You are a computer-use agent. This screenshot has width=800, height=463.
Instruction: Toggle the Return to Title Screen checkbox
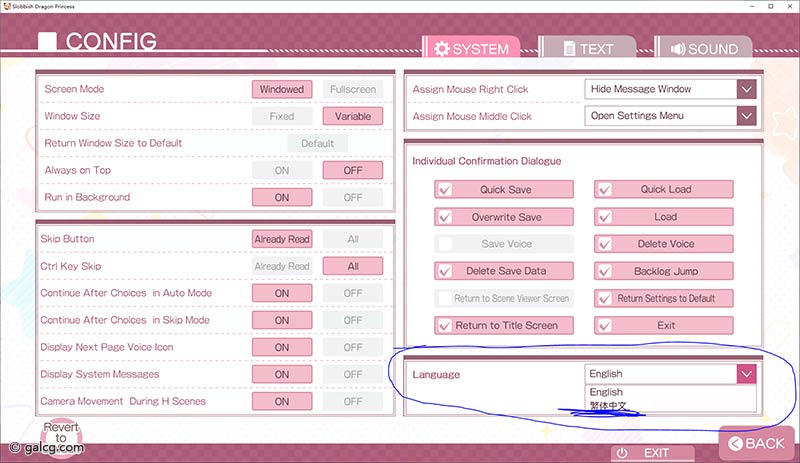tap(445, 325)
